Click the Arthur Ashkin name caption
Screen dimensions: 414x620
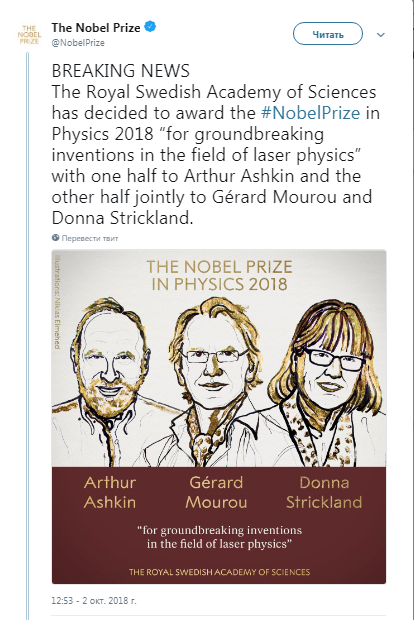tap(110, 492)
